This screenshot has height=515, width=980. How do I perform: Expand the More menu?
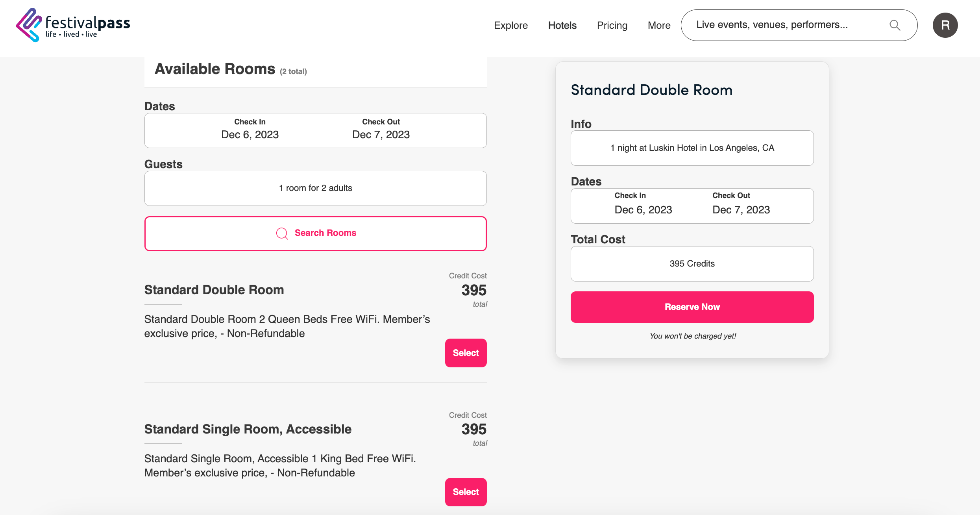point(659,25)
